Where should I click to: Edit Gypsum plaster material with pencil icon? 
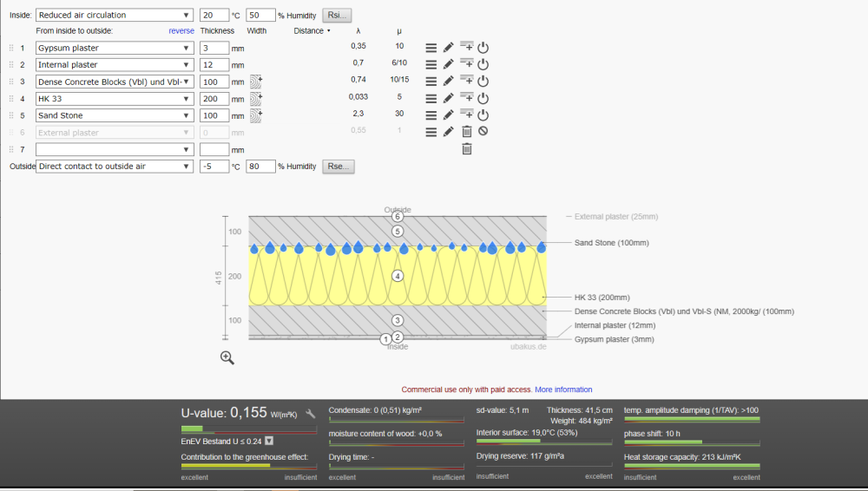tap(449, 49)
